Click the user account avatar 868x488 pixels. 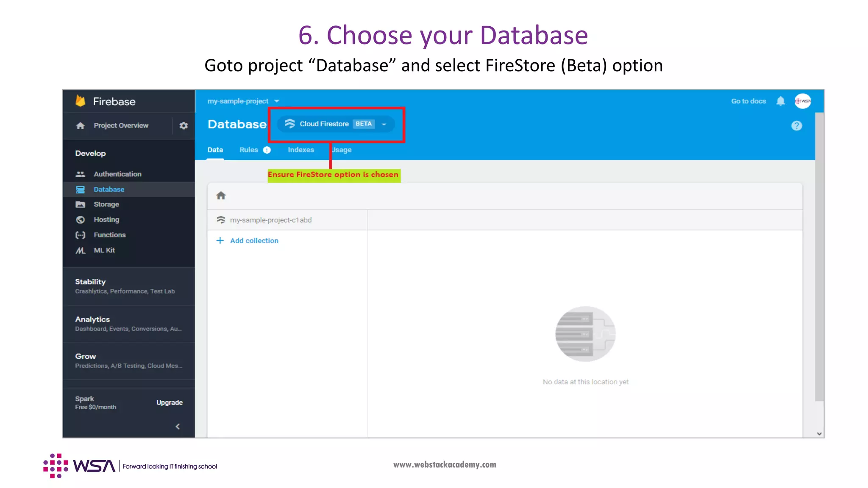click(x=802, y=101)
